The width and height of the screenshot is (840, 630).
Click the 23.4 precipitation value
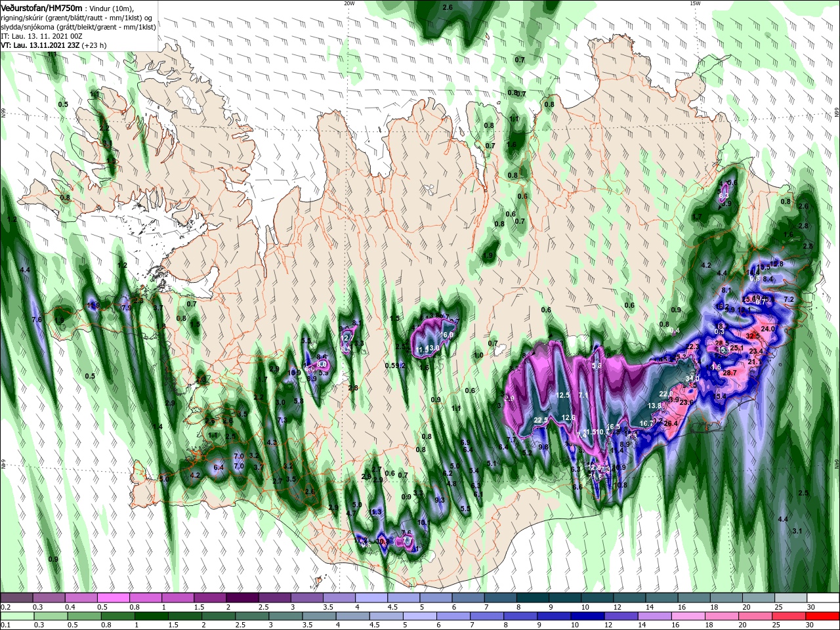[755, 352]
